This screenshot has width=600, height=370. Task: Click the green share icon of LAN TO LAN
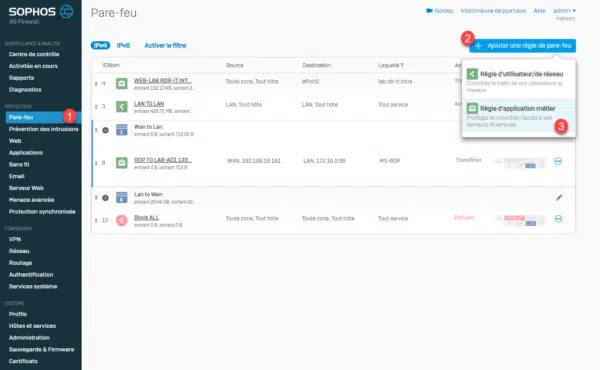(x=122, y=106)
